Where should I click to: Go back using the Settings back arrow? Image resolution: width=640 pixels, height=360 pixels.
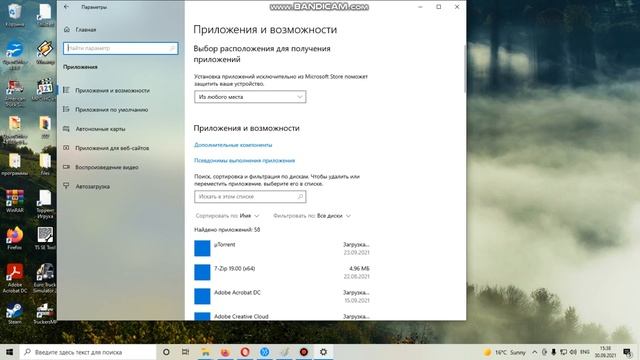66,7
